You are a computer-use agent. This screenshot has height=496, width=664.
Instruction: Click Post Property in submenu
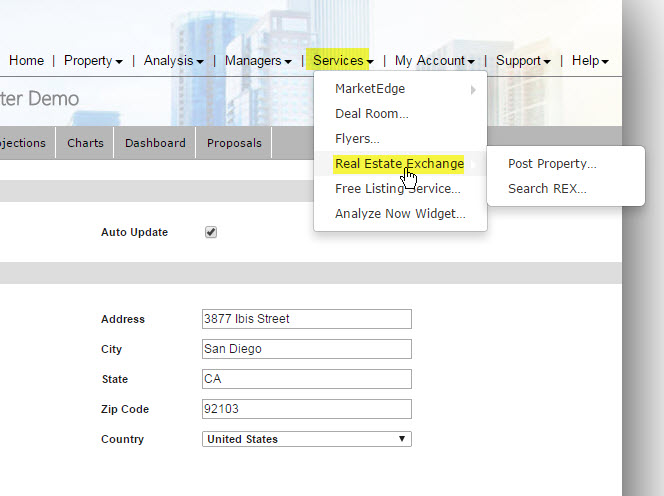coord(552,164)
